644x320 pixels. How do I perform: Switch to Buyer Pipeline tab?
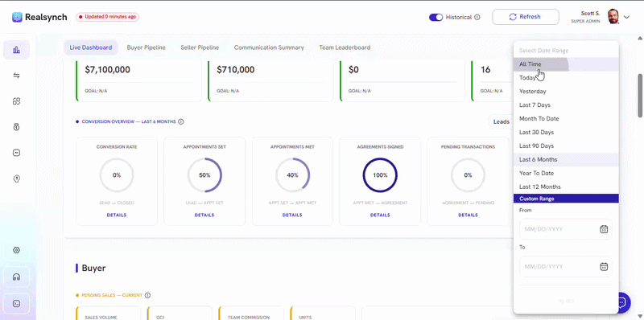click(x=147, y=47)
